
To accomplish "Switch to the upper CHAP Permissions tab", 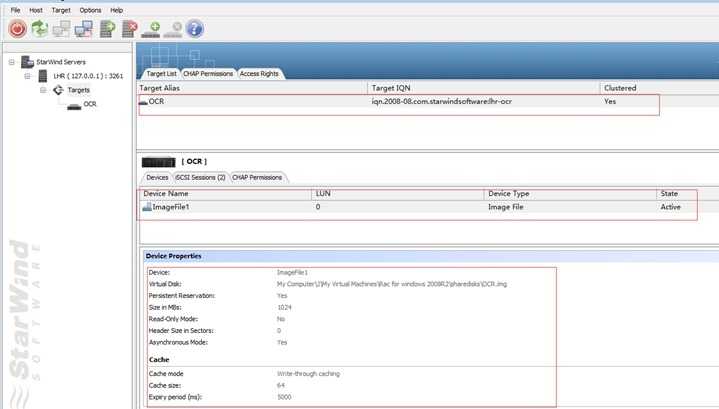I will pos(208,74).
